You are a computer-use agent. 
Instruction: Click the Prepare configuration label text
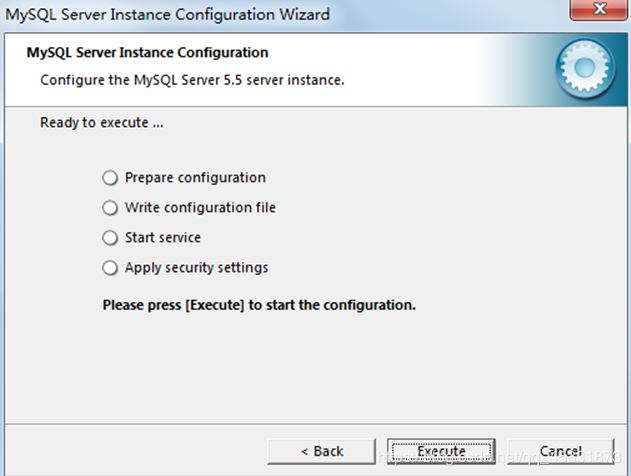tap(195, 178)
